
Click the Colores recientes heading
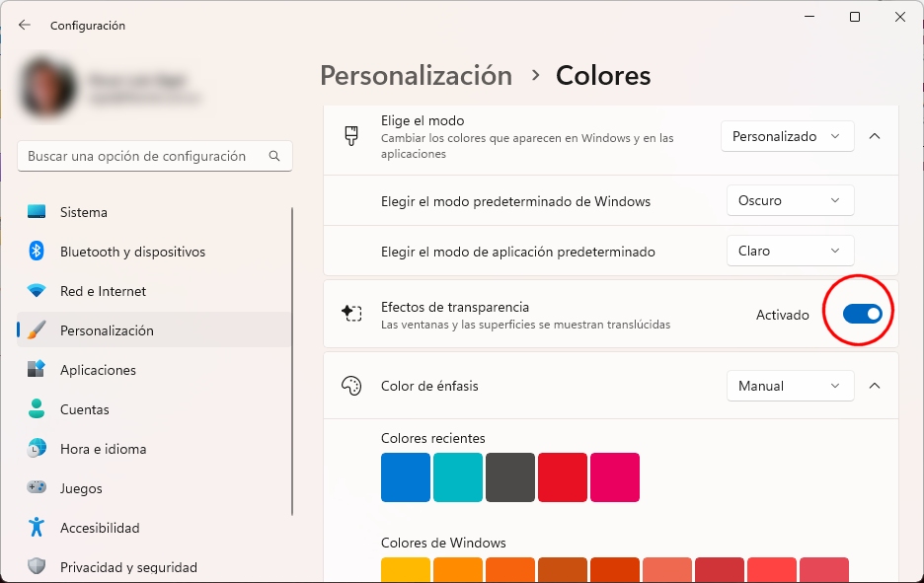coord(433,438)
